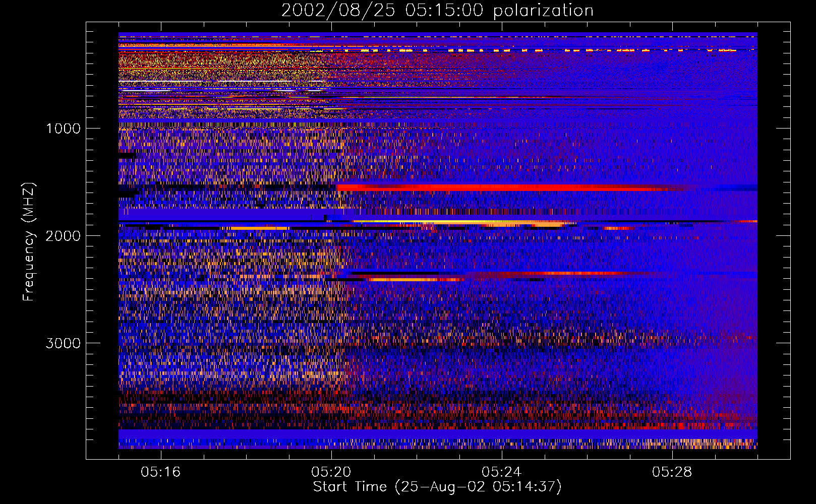Select the 3000 frequency axis label
Screen dimensions: 816x504
pos(63,343)
